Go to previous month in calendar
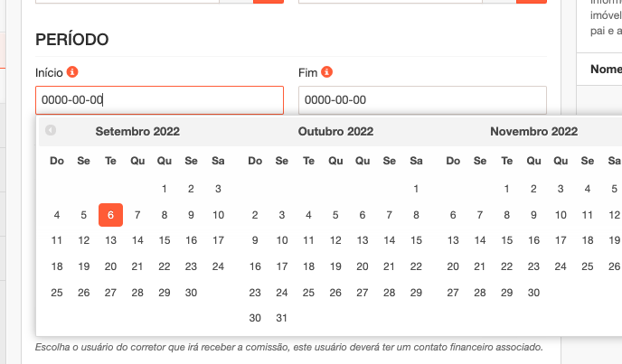This screenshot has width=622, height=364. 51,131
